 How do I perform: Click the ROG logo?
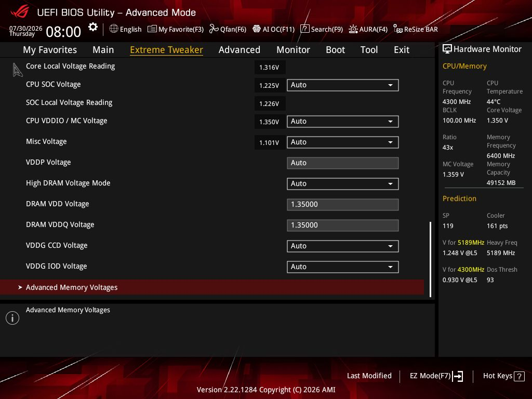(x=20, y=12)
